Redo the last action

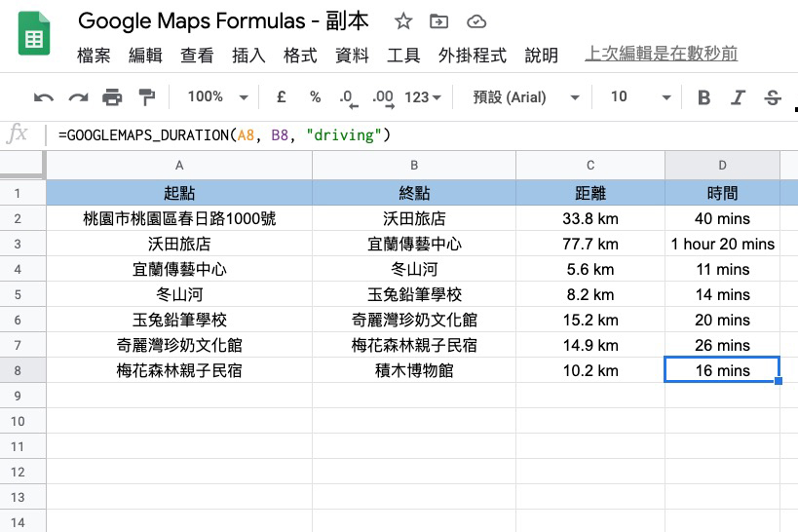(78, 97)
